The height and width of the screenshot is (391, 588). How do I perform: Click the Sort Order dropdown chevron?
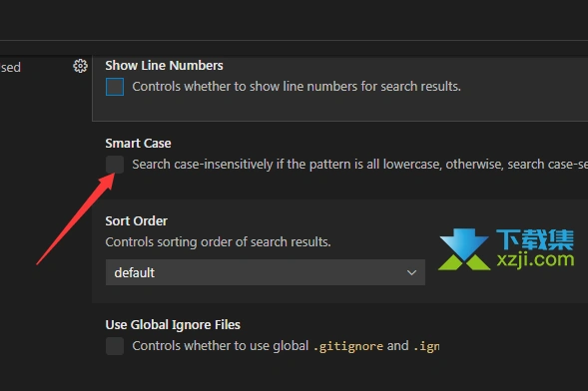(x=411, y=272)
